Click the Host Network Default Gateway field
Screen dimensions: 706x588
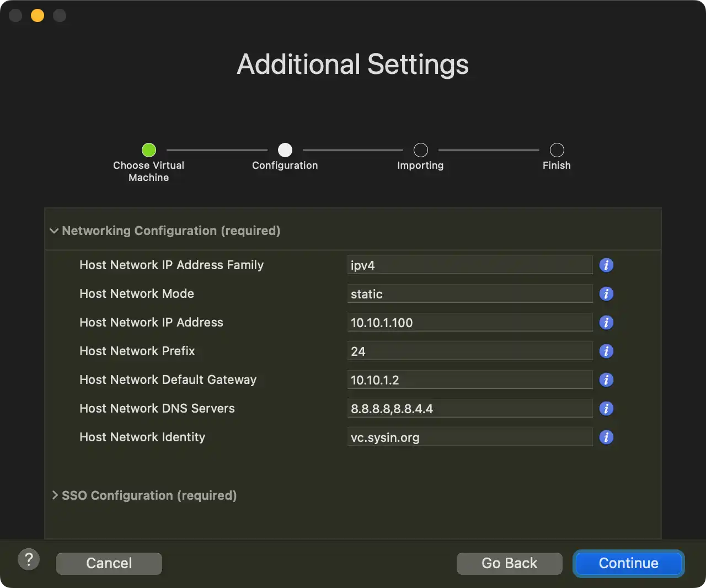469,380
